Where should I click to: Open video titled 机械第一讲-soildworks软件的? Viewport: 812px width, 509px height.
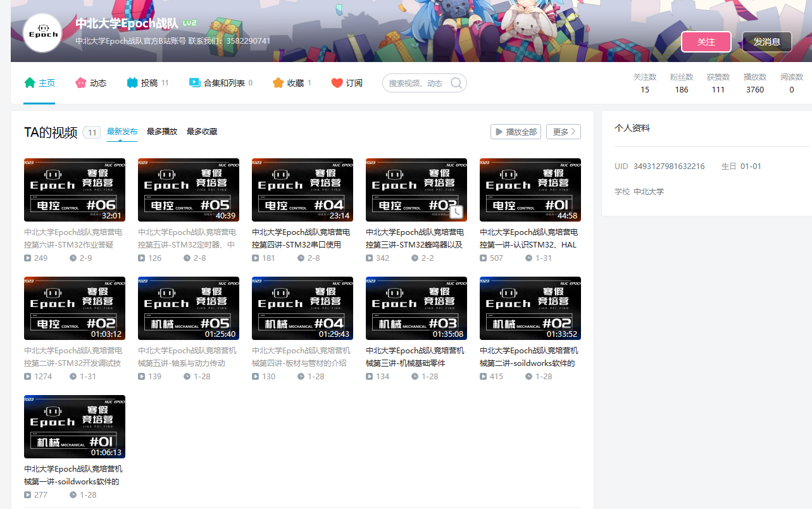[x=73, y=475]
